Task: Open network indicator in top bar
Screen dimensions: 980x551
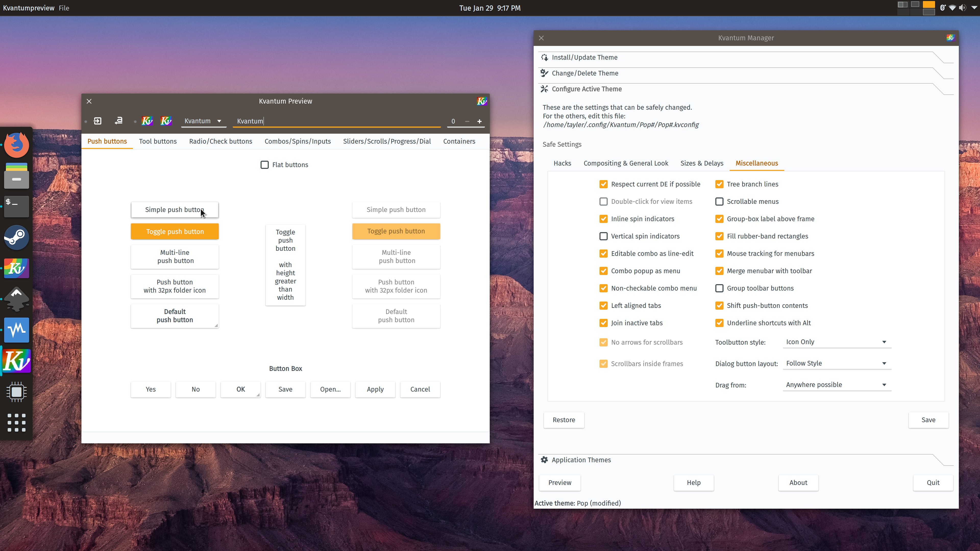Action: 952,8
